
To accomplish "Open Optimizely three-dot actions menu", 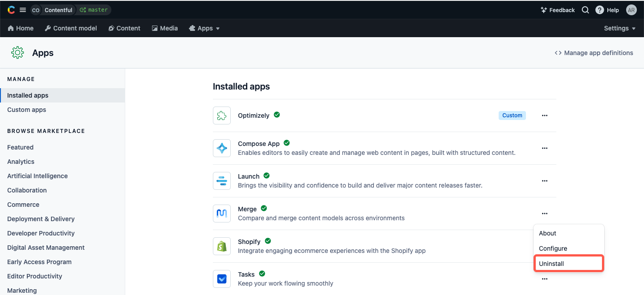I will 545,115.
